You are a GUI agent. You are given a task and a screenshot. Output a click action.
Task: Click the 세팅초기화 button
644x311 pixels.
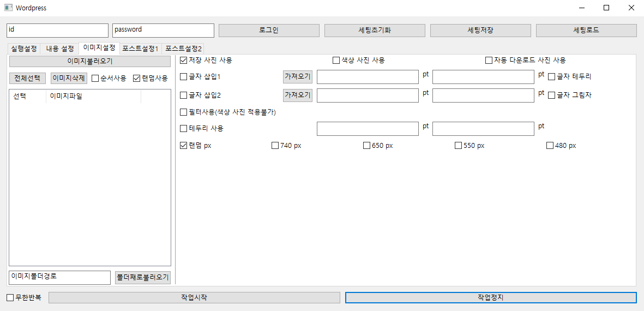[x=374, y=31]
